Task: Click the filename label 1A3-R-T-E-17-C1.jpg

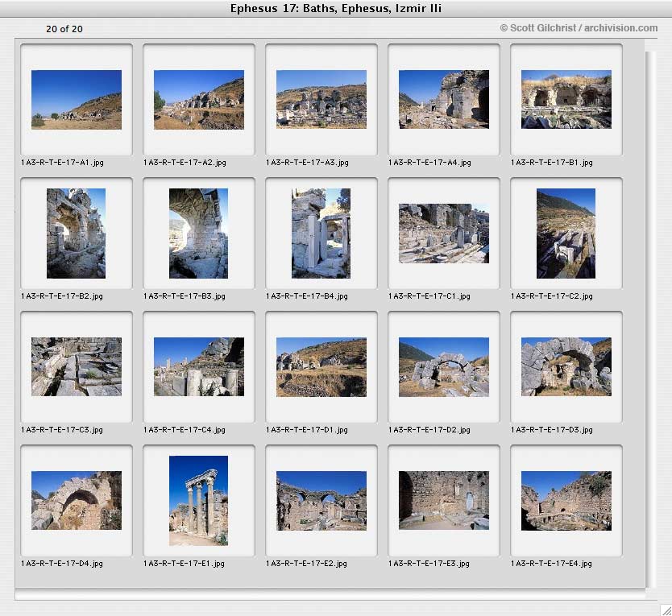Action: [429, 296]
